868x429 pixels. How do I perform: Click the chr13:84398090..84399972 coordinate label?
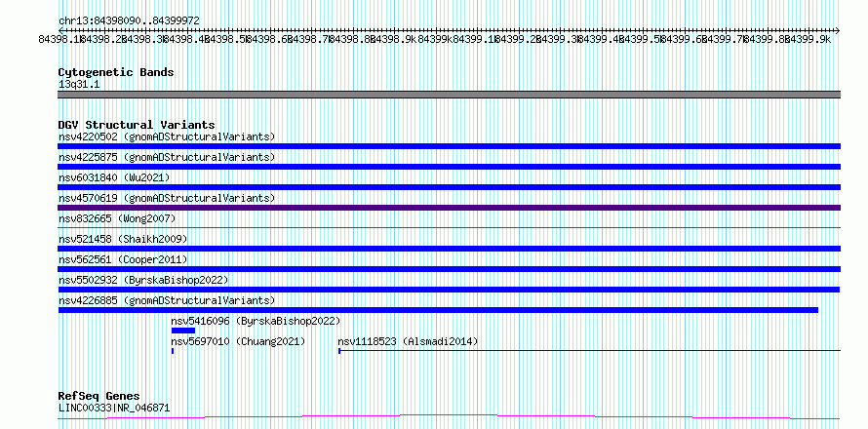(129, 20)
